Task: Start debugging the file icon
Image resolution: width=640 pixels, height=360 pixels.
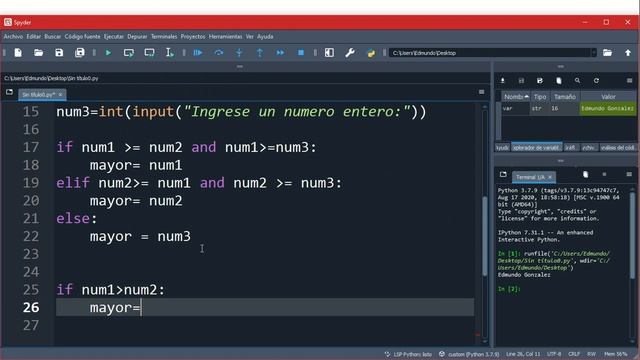Action: point(198,53)
